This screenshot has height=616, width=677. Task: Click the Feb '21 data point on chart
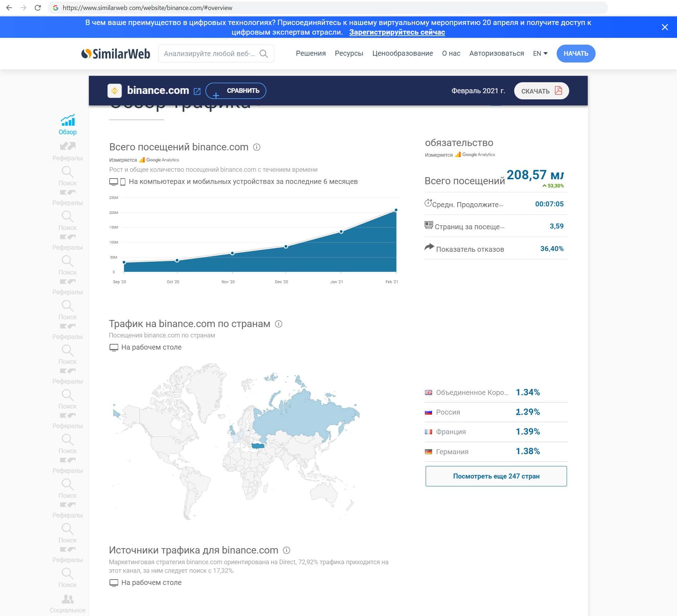tap(396, 210)
